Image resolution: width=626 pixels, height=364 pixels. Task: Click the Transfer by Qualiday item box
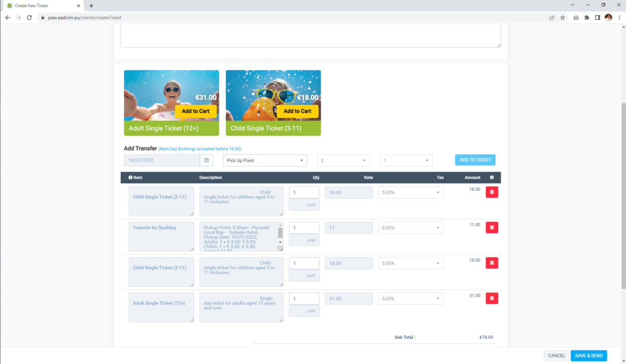pos(161,237)
